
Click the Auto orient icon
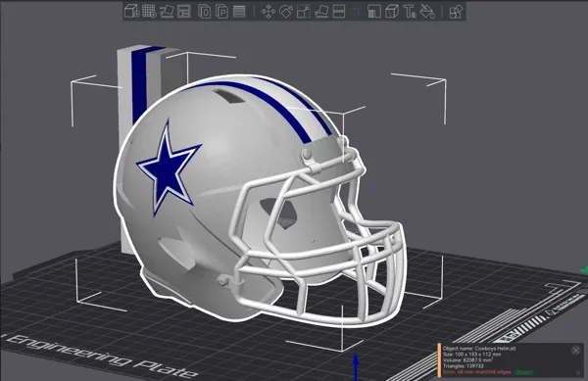pyautogui.click(x=167, y=11)
